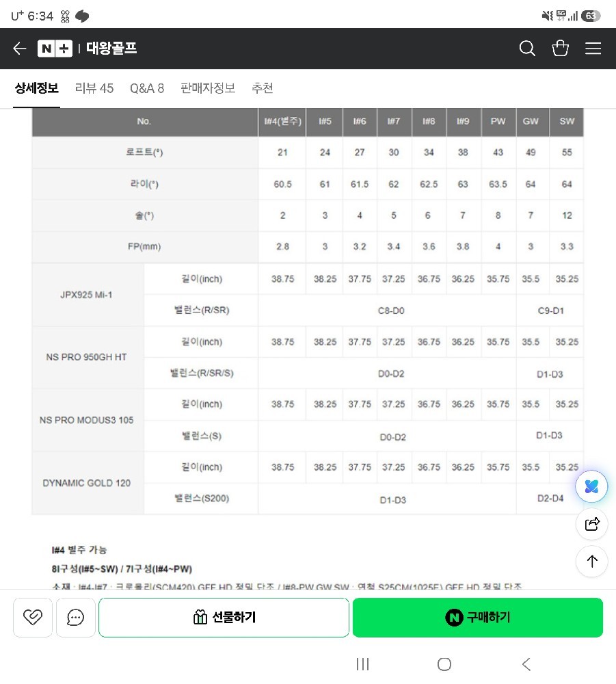Tap the battery indicator in status bar

tap(591, 16)
